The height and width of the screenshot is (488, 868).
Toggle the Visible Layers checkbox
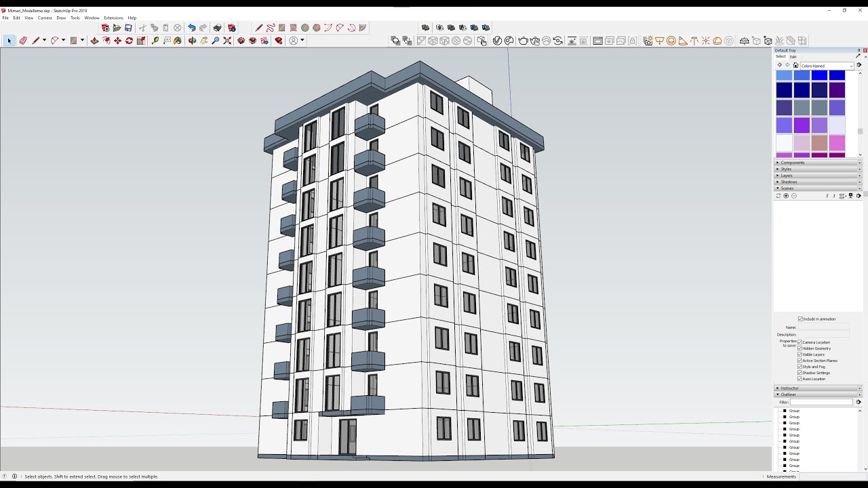(x=800, y=354)
